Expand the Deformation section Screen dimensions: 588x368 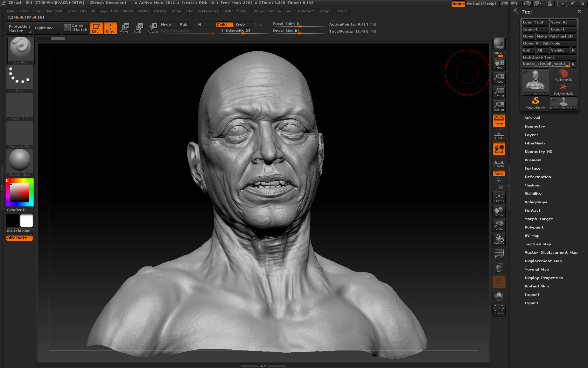538,177
